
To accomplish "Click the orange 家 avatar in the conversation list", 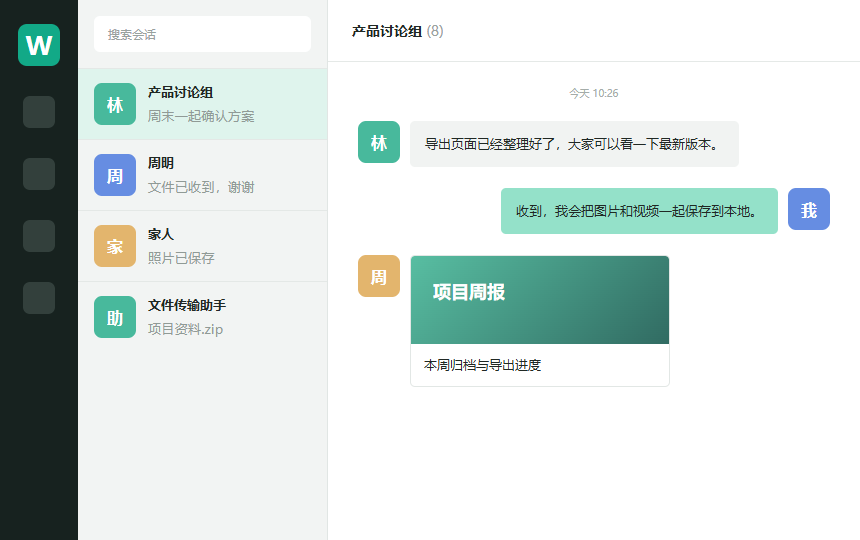I will 115,246.
